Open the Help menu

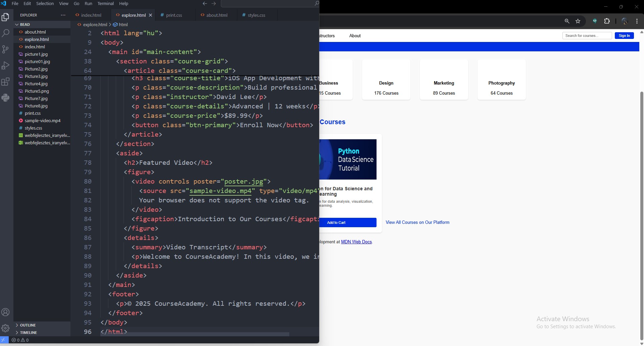pyautogui.click(x=123, y=3)
